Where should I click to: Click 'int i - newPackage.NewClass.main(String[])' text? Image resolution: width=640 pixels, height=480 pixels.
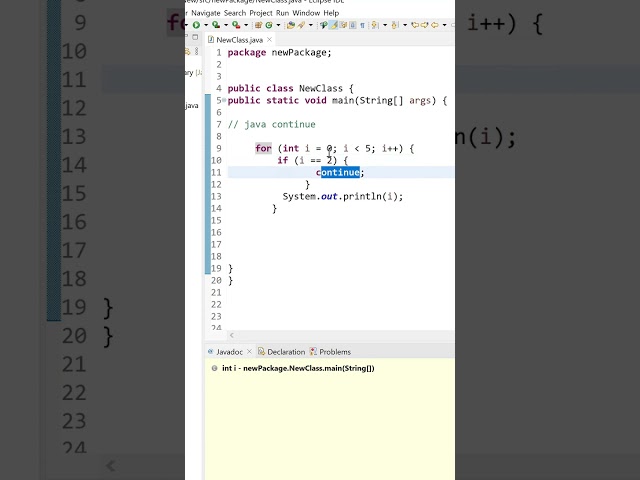click(x=298, y=368)
